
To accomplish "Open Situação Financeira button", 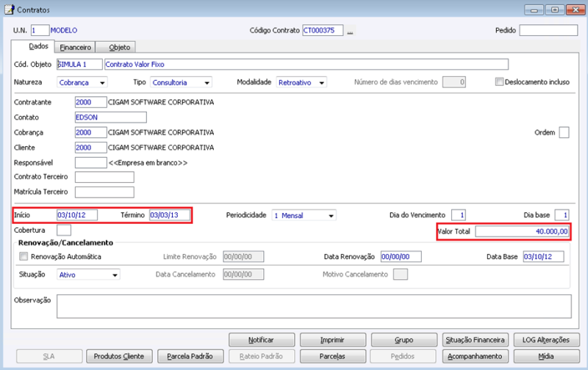I will pos(475,340).
